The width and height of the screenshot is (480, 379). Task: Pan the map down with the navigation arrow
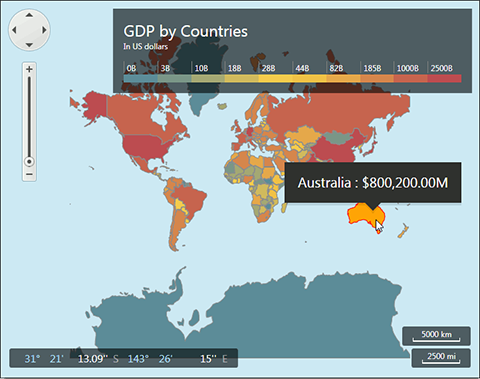click(x=29, y=45)
